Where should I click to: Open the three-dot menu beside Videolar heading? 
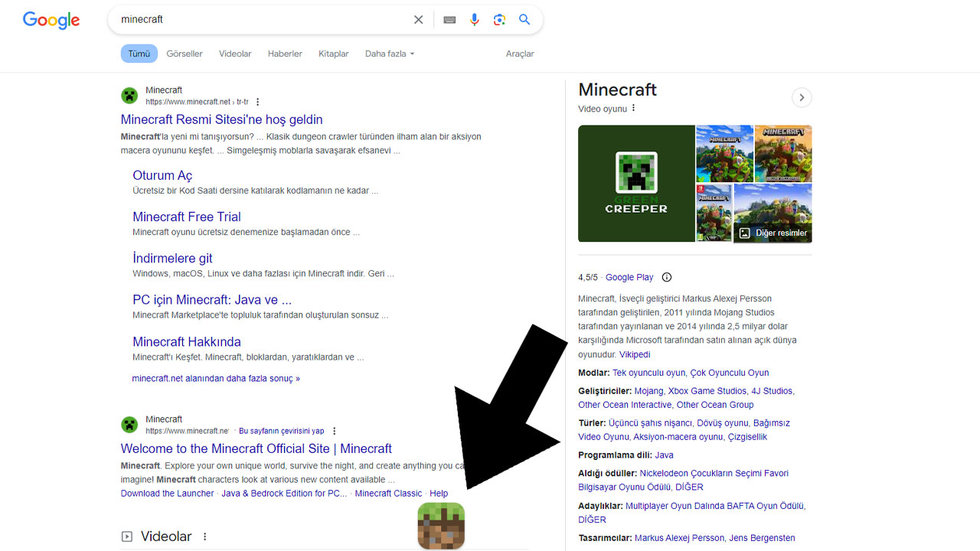pyautogui.click(x=204, y=536)
